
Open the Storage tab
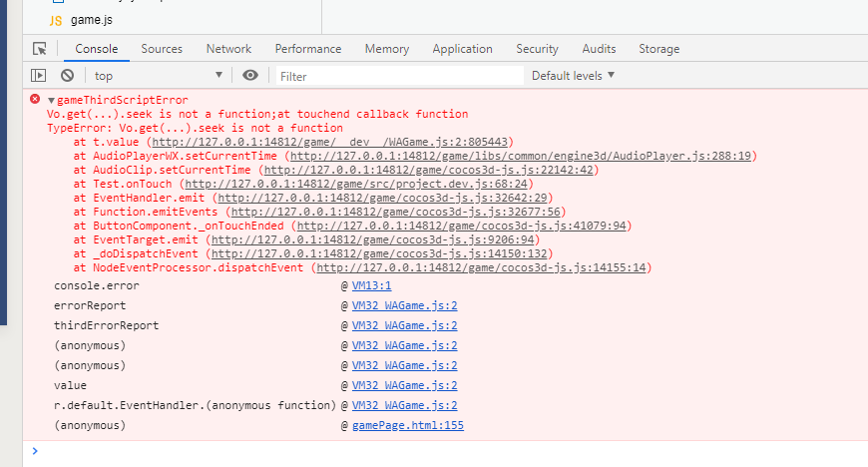[x=658, y=49]
